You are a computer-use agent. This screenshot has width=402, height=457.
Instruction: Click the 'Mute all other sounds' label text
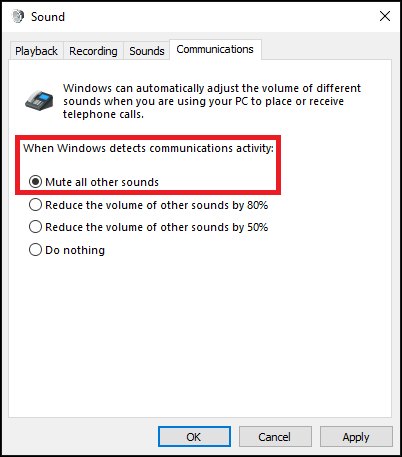[x=102, y=182]
